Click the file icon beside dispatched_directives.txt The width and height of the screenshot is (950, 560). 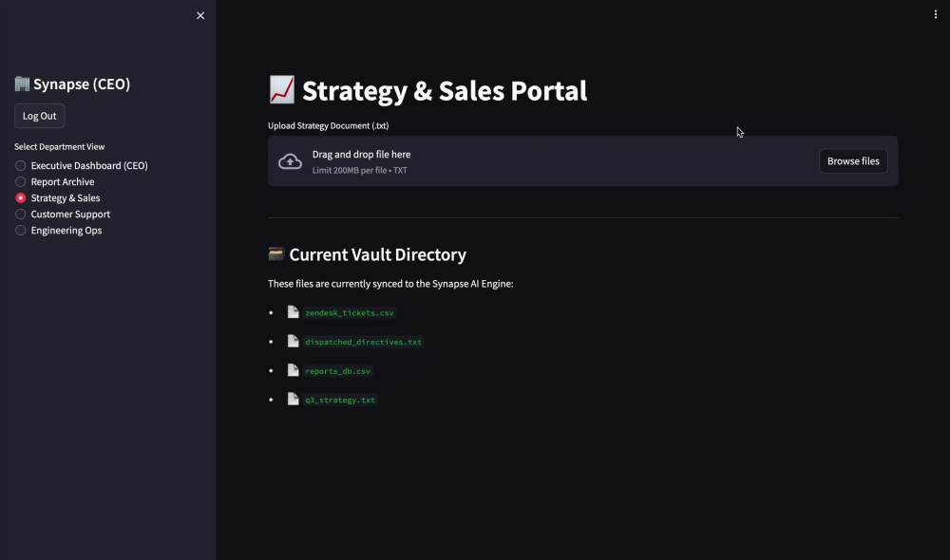point(294,342)
